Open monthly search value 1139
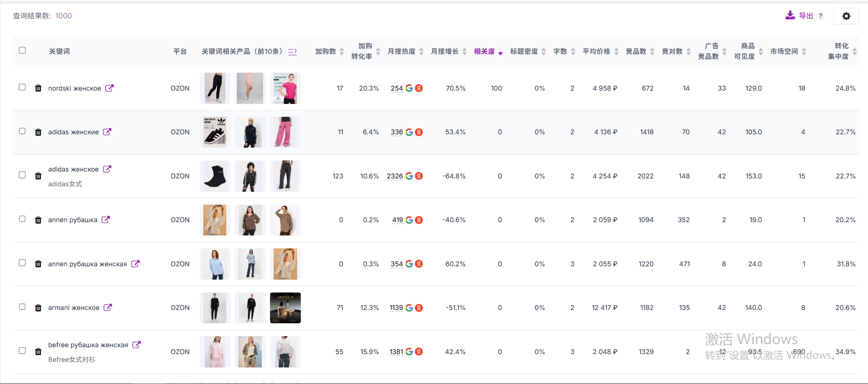868x384 pixels. pyautogui.click(x=396, y=308)
